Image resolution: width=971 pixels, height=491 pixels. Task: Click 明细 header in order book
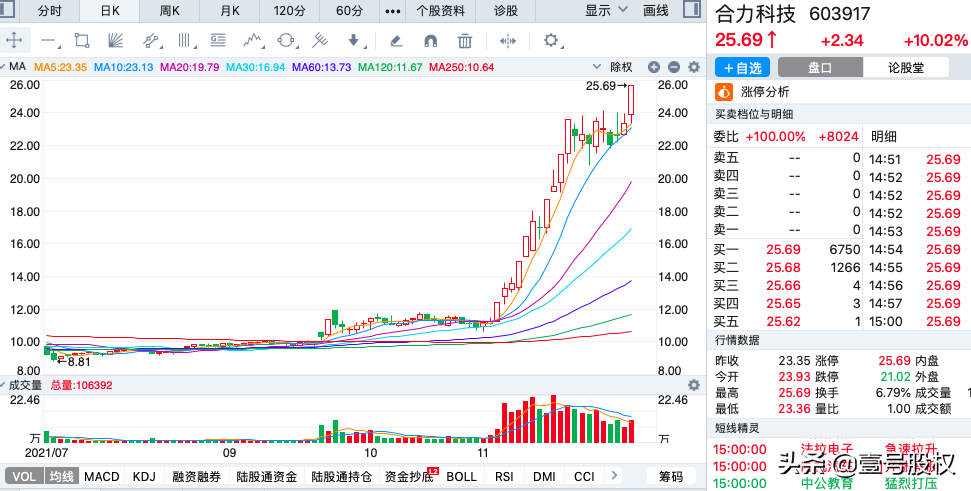884,136
